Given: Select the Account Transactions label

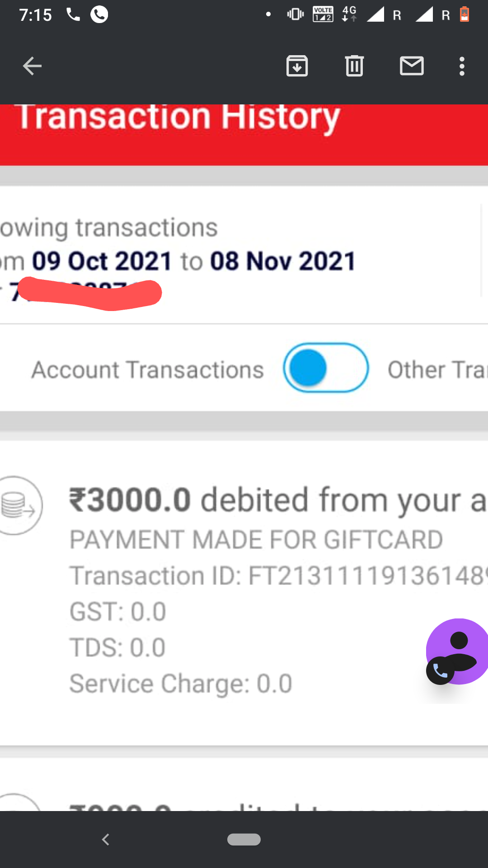Looking at the screenshot, I should 148,370.
